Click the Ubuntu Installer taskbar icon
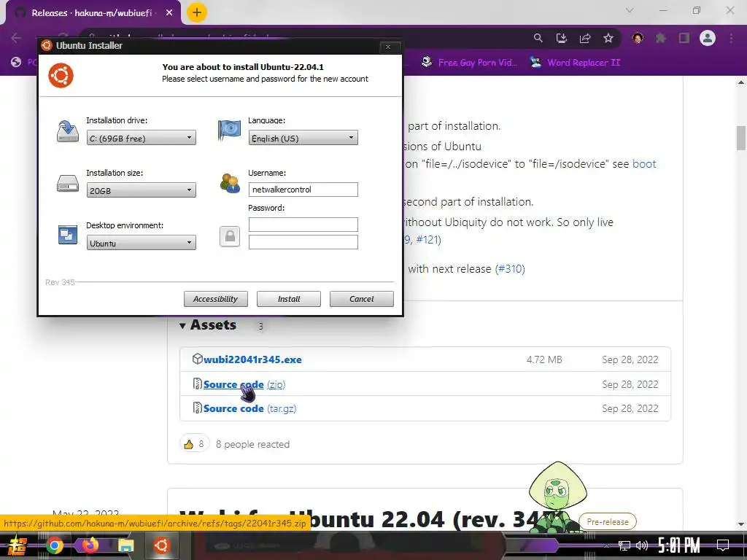 161,545
